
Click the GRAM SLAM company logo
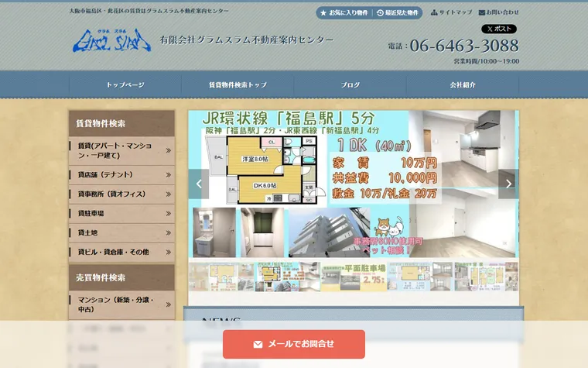(x=111, y=40)
